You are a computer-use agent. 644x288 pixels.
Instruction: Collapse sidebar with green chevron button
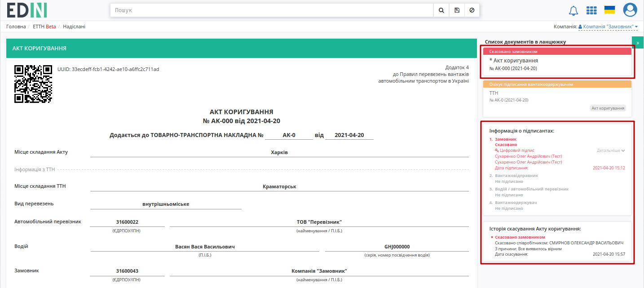pyautogui.click(x=638, y=43)
